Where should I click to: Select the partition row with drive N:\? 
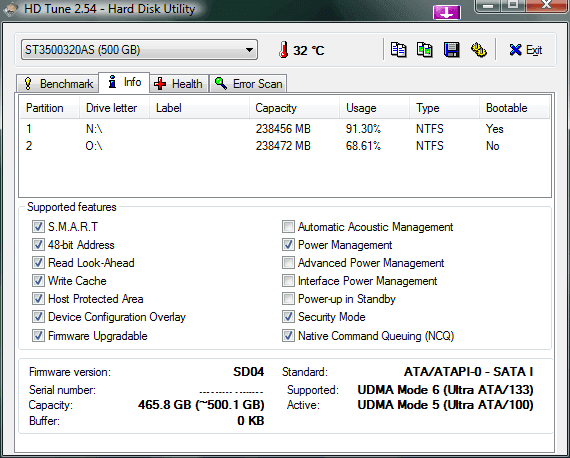click(x=285, y=129)
